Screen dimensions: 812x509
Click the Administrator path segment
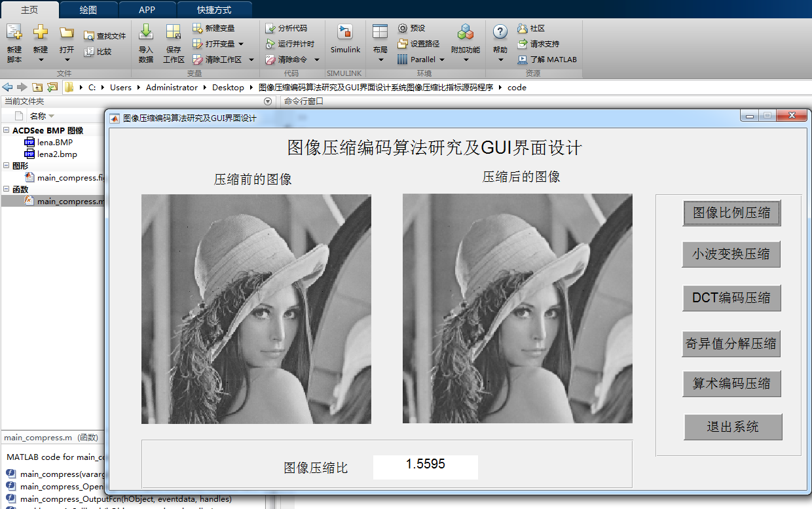click(172, 87)
